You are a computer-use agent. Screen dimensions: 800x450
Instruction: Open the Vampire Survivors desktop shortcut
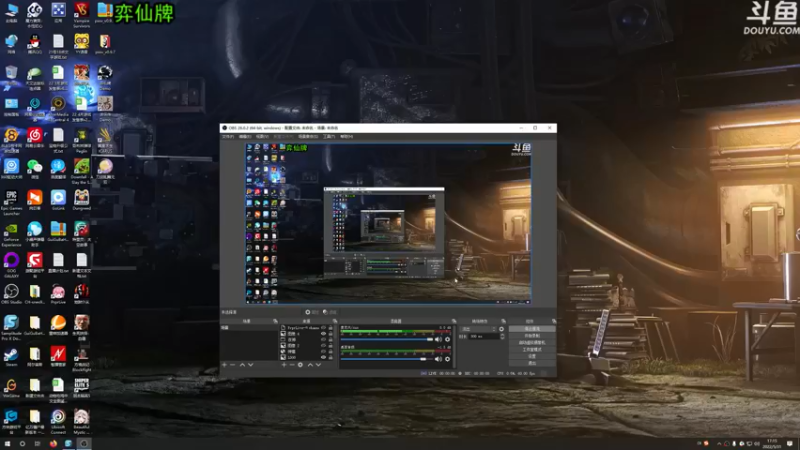[x=81, y=14]
